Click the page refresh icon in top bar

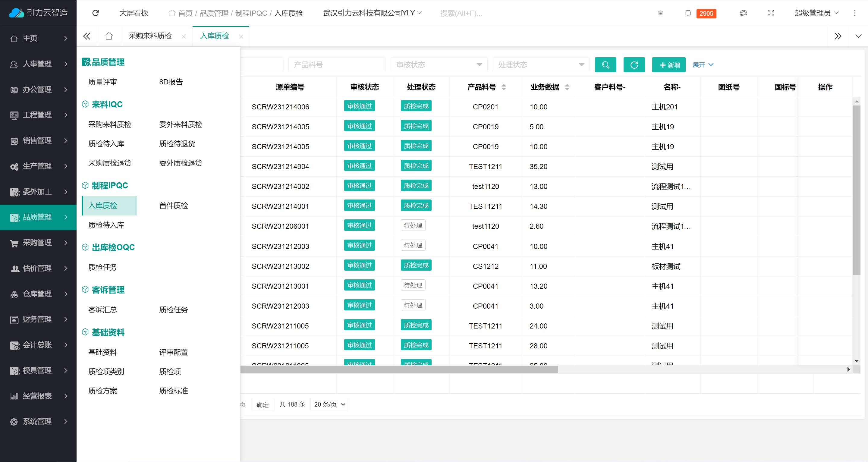[95, 13]
